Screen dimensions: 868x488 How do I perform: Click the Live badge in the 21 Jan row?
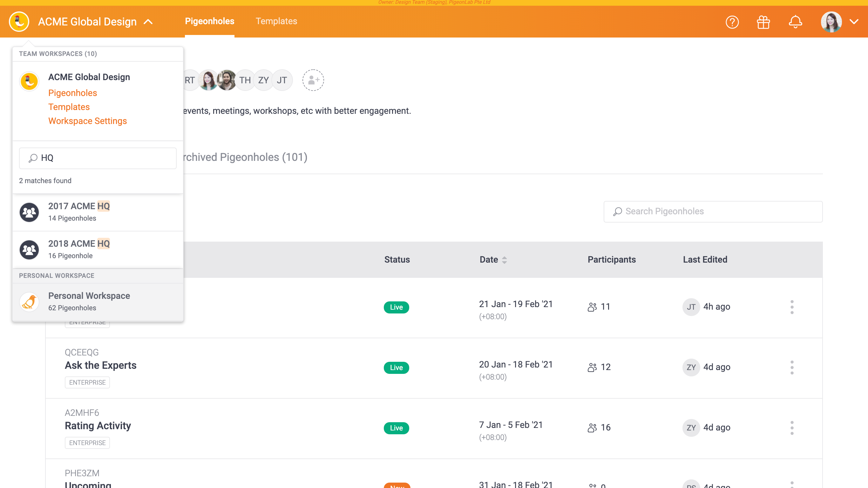pyautogui.click(x=396, y=307)
